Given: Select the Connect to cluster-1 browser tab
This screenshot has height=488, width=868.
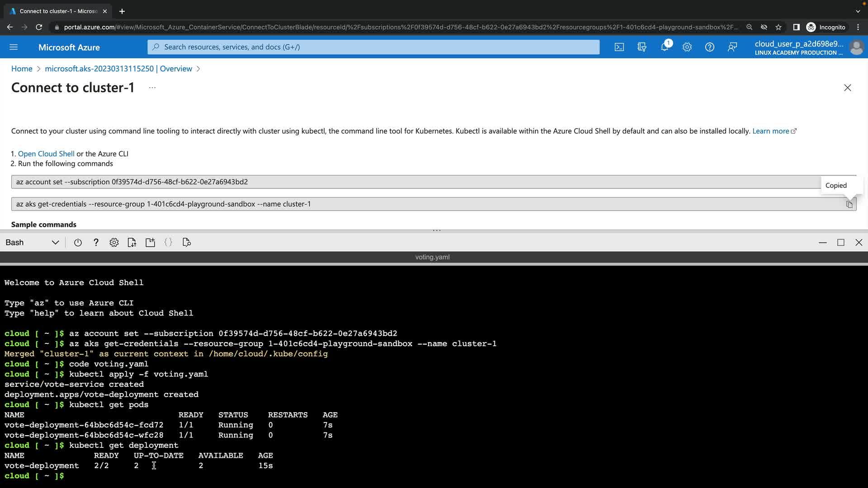Looking at the screenshot, I should pos(58,11).
